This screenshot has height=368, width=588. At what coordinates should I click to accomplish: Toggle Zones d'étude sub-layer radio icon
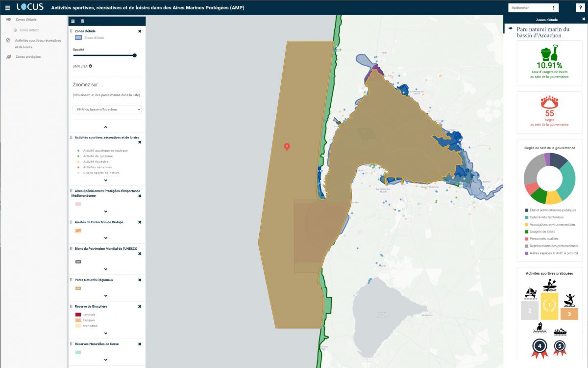click(15, 30)
